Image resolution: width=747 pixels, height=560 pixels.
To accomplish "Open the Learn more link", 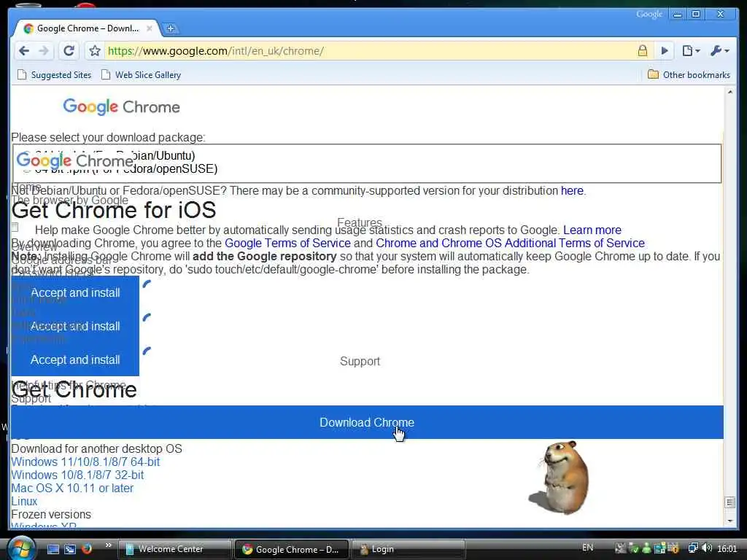I will [592, 230].
